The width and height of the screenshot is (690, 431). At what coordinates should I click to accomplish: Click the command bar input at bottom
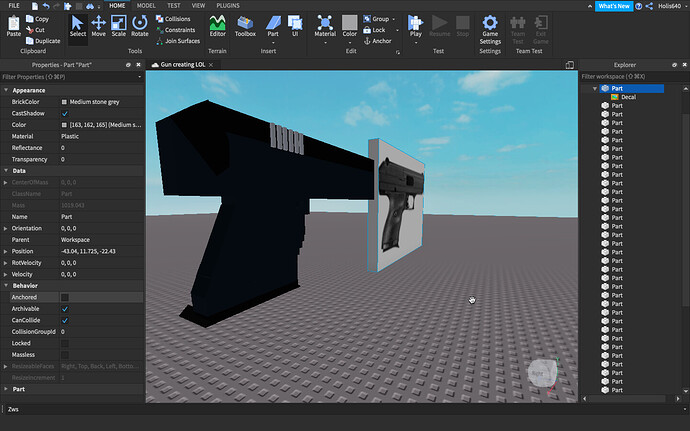tap(343, 409)
